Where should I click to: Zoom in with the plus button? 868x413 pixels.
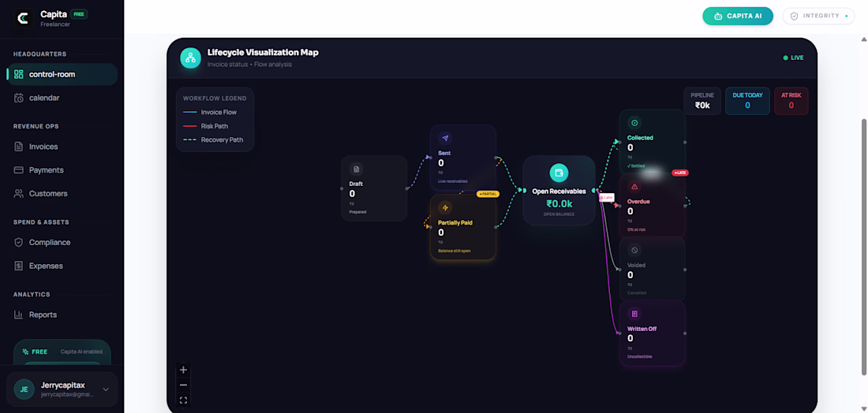(183, 370)
